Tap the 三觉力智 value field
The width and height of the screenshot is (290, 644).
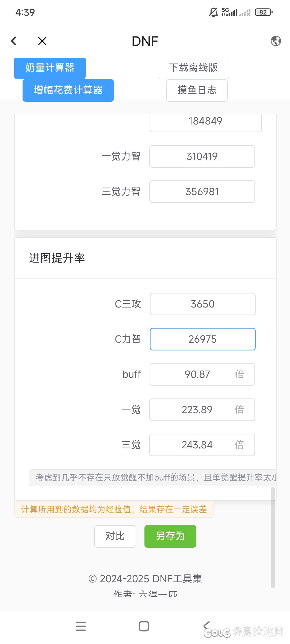tap(202, 192)
